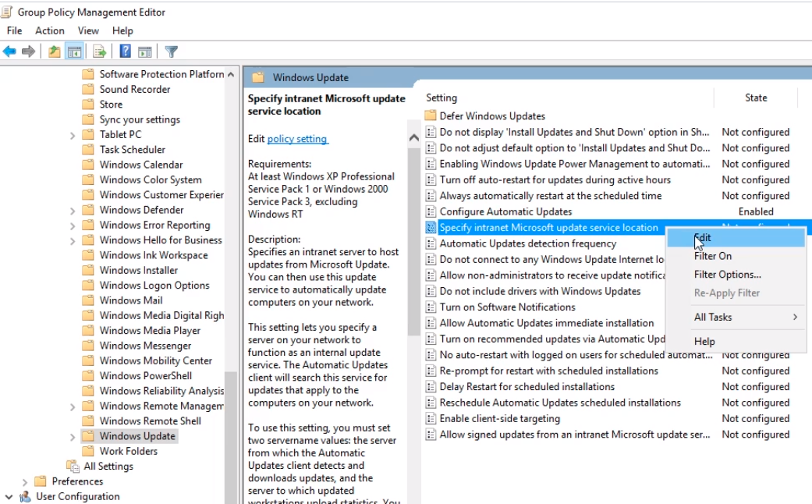Click the Group Policy Management Editor title icon

click(7, 12)
